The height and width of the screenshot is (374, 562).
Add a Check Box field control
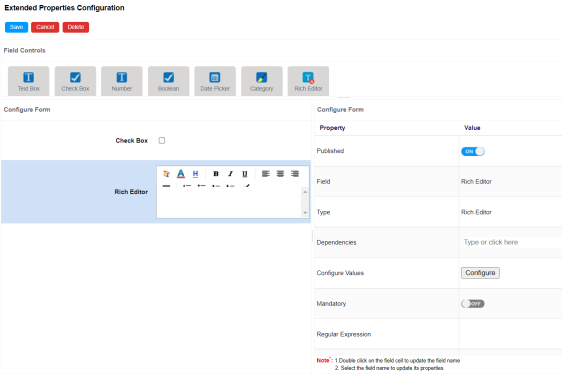pos(75,81)
